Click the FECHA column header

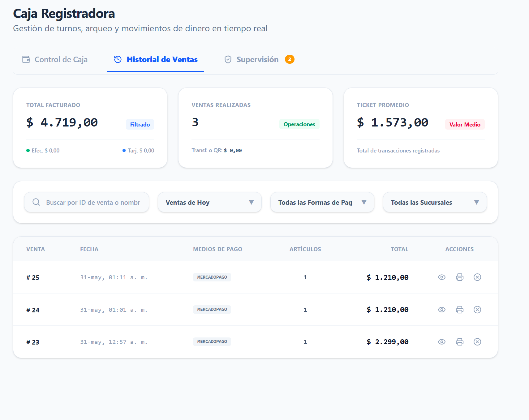pos(89,249)
